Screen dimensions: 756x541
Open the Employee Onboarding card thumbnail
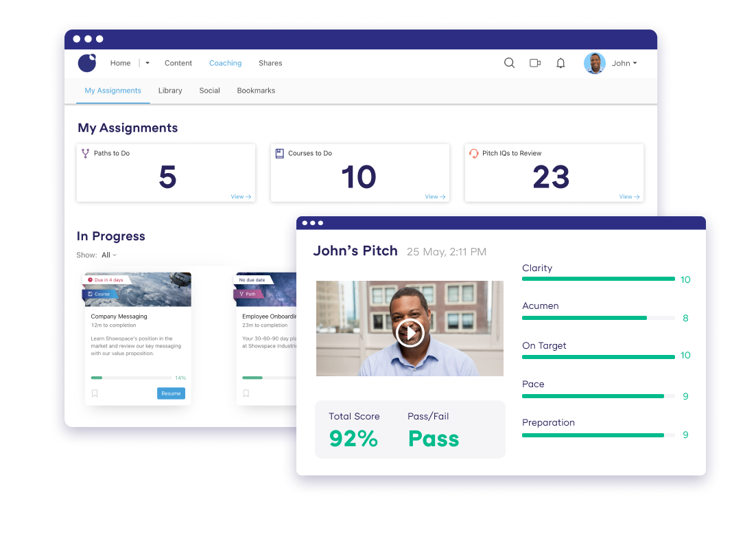point(266,290)
